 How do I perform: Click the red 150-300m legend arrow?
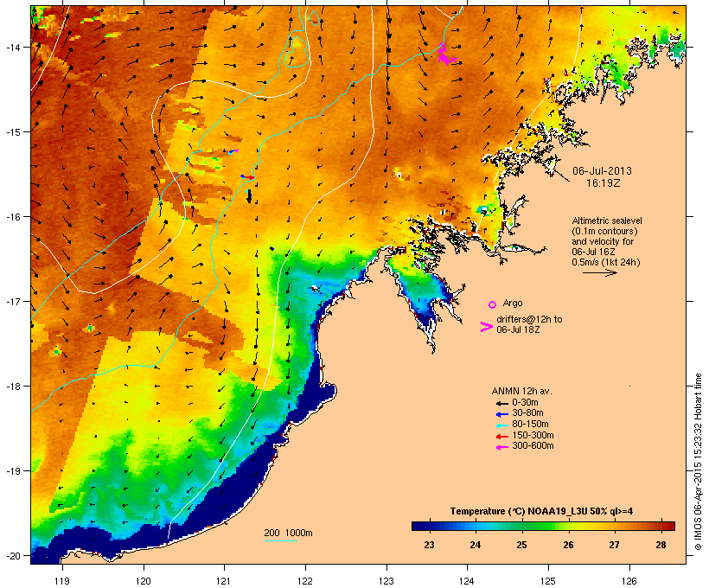[501, 437]
